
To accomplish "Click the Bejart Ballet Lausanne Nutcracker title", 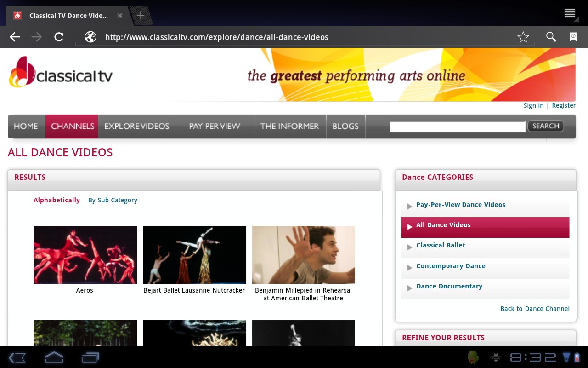I will pyautogui.click(x=194, y=290).
